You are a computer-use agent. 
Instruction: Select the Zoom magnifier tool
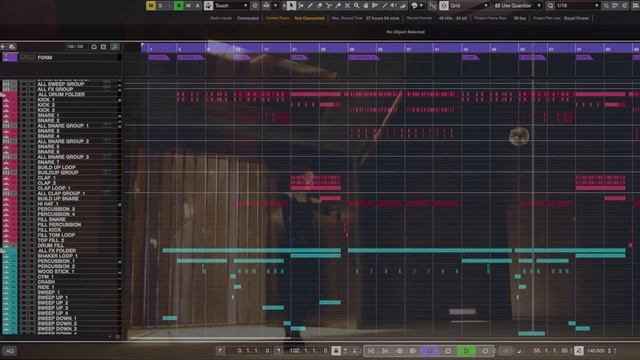[357, 5]
